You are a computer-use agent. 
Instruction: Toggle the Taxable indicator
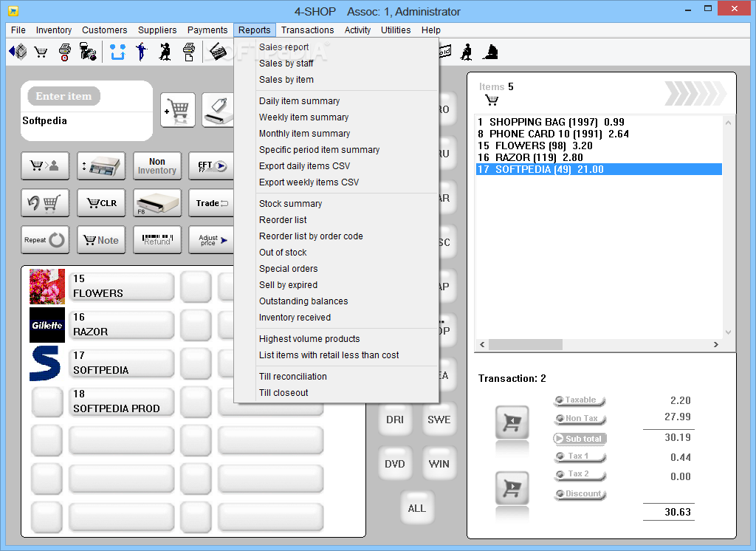pos(580,400)
